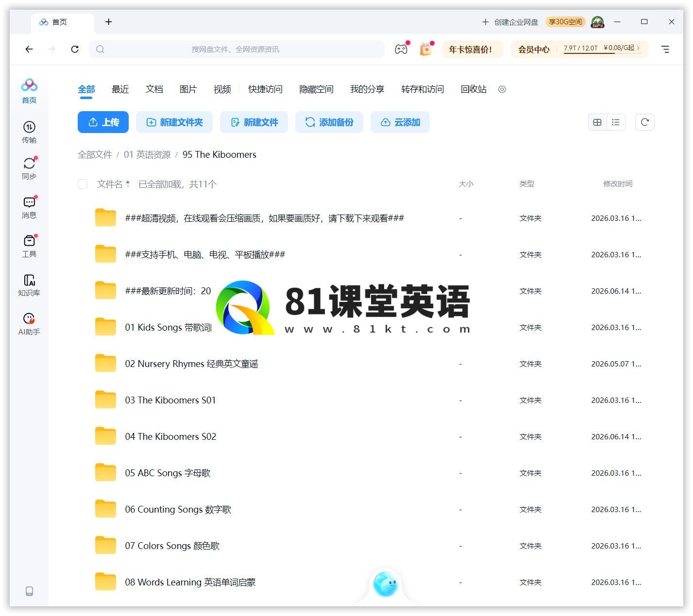The image size is (693, 616).
Task: Open the 转存和访问 tab
Action: [423, 89]
